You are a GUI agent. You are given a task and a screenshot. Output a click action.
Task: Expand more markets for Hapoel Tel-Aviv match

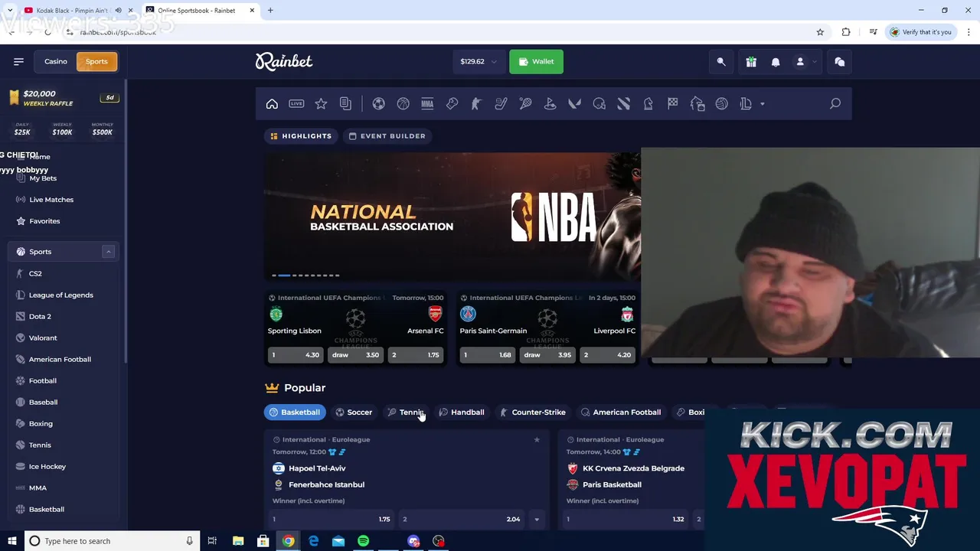tap(537, 519)
